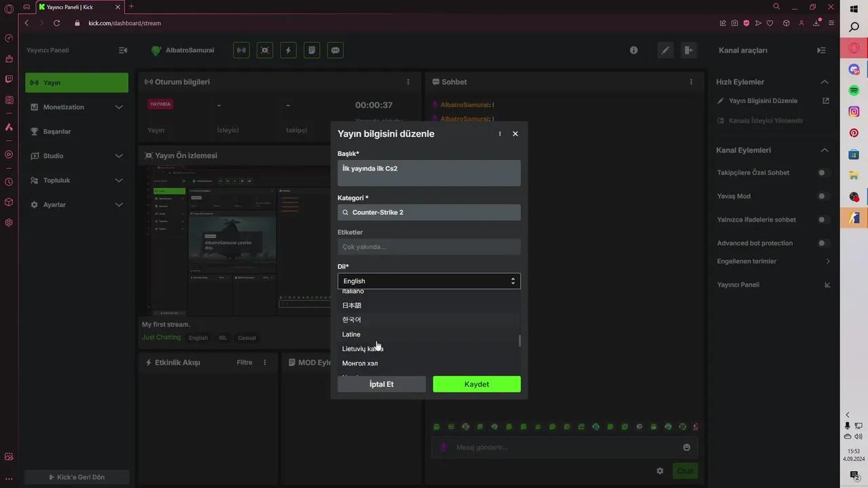Image resolution: width=868 pixels, height=488 pixels.
Task: Toggle Takipçilere Özel Sohbet switch
Action: click(x=823, y=173)
